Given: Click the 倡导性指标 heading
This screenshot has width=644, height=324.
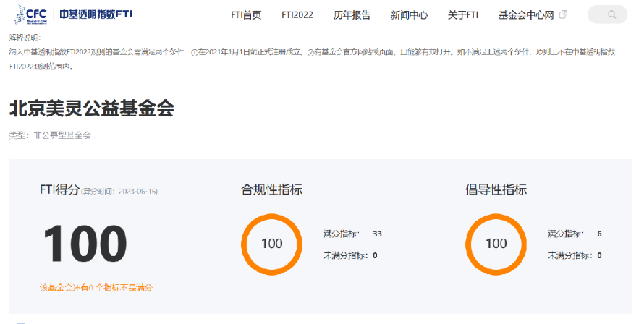Looking at the screenshot, I should (x=496, y=189).
